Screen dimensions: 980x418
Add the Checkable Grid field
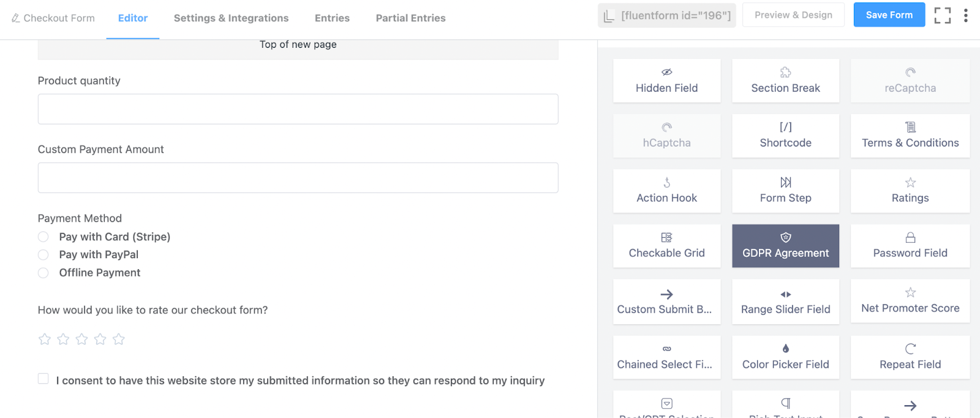coord(666,246)
